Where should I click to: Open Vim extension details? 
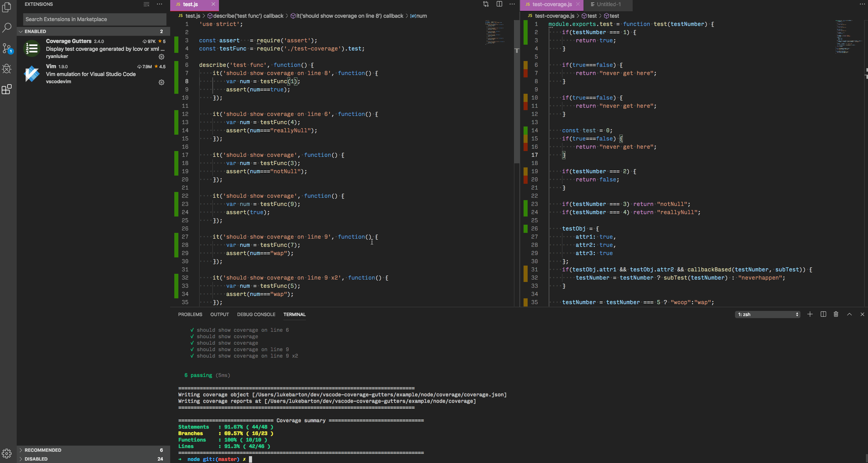pos(94,74)
